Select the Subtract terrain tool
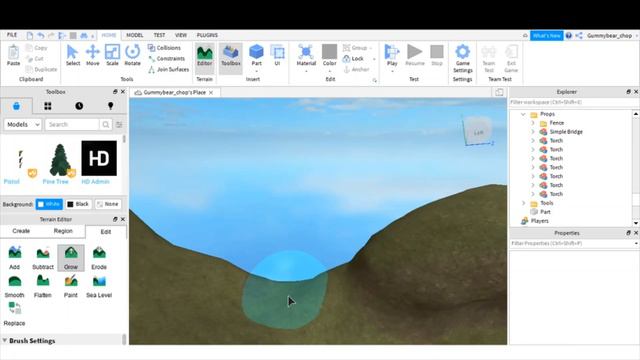 pos(43,258)
